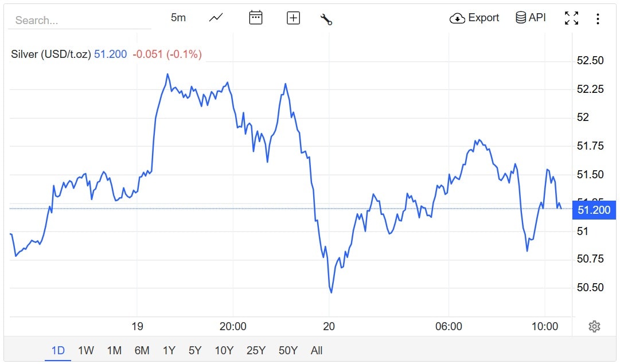Select the 1D time range tab
This screenshot has width=620, height=364.
click(58, 350)
